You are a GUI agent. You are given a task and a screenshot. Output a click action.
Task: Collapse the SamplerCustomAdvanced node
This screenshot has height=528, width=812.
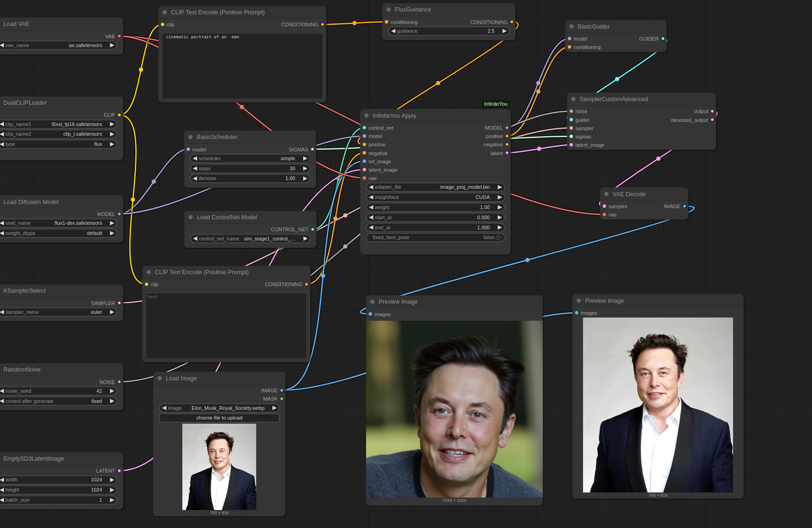573,99
